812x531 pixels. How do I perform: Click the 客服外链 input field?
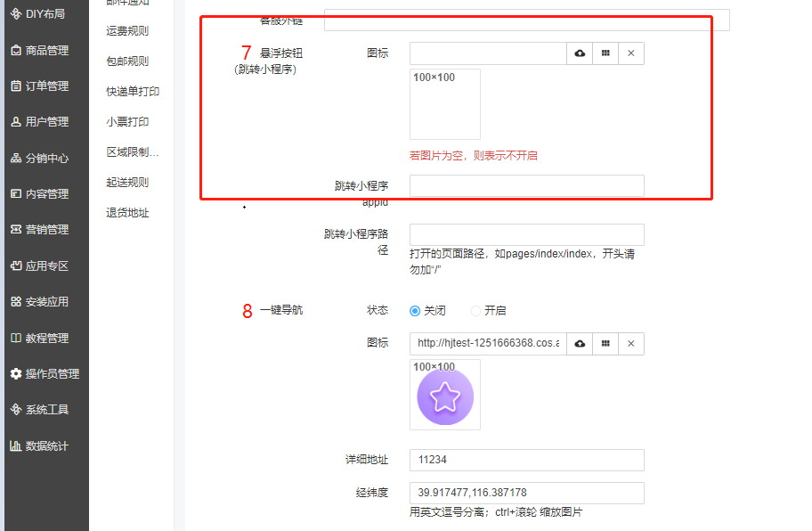tap(527, 20)
